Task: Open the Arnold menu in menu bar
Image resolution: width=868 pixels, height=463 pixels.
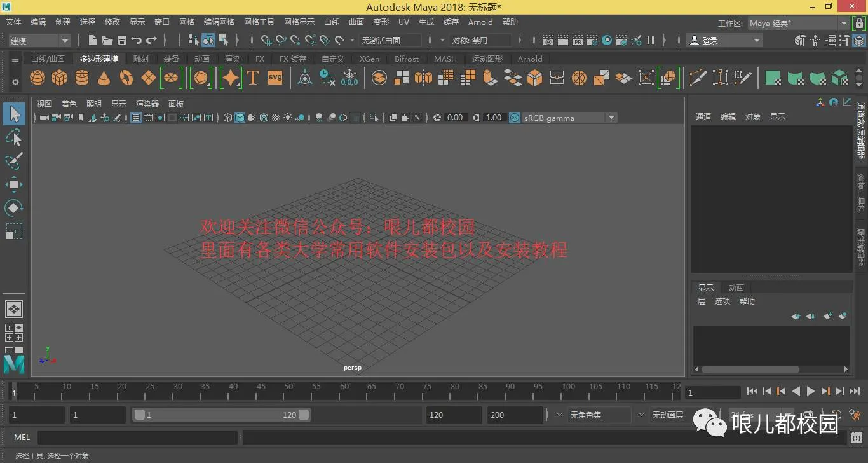Action: 480,22
